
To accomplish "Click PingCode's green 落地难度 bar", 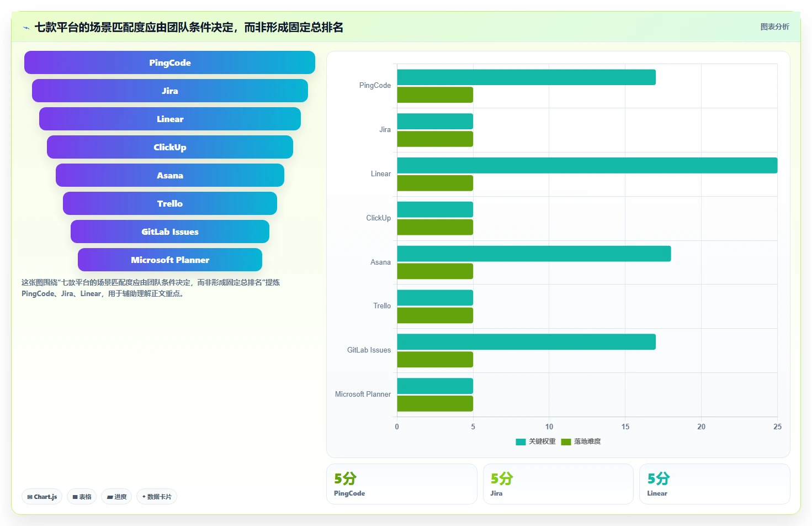I will point(435,95).
